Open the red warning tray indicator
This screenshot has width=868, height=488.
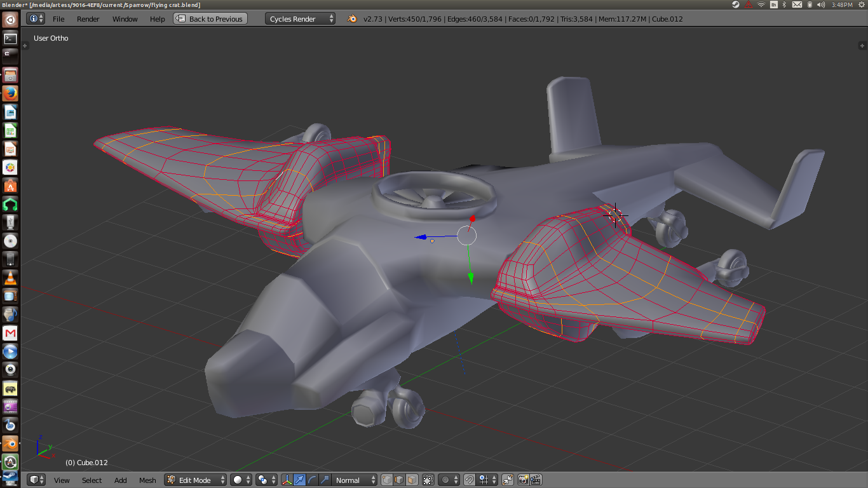click(748, 4)
